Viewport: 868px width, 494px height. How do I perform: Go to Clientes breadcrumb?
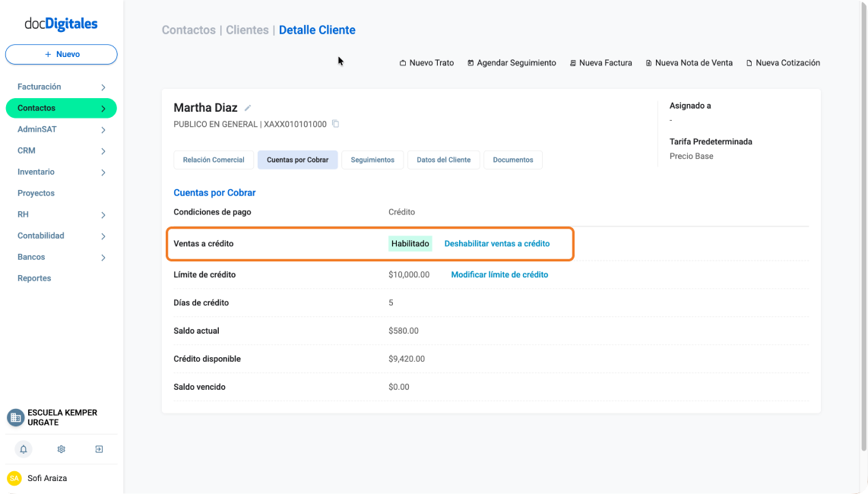click(x=247, y=30)
